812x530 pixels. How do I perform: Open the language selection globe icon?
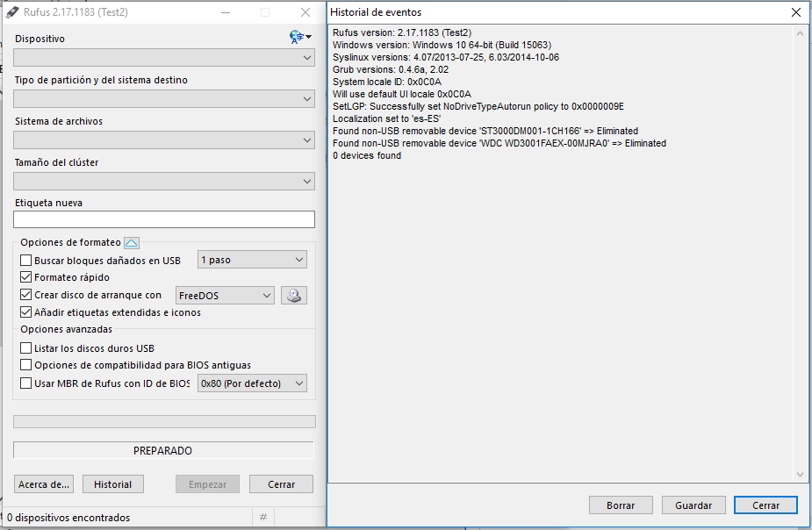point(300,37)
